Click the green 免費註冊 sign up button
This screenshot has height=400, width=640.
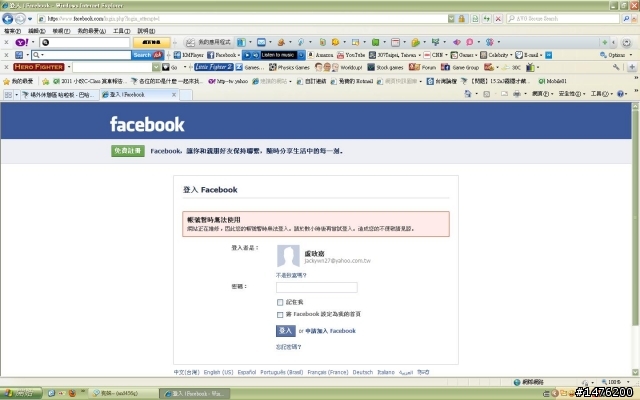(128, 151)
